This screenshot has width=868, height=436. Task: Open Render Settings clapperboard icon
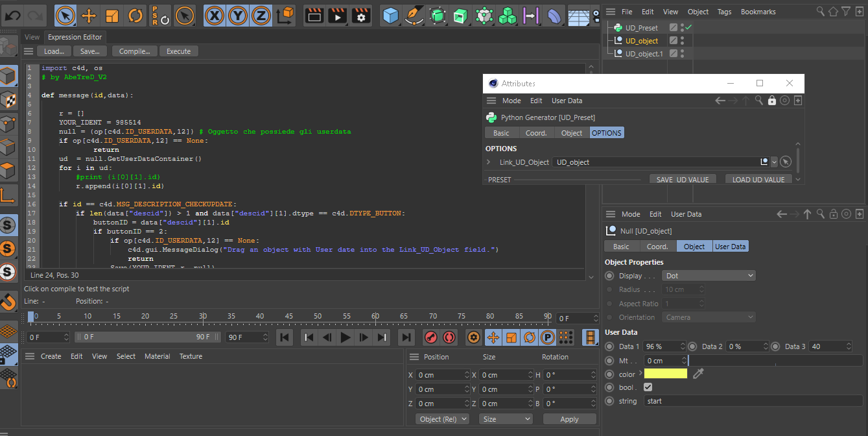(361, 15)
